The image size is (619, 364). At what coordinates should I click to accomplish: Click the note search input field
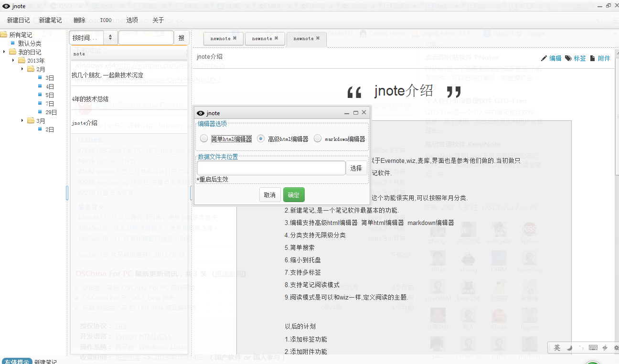(146, 37)
